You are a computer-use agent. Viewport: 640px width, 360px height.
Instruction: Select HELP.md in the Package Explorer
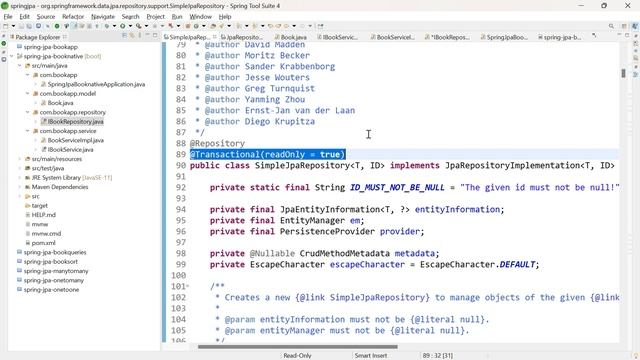[43, 215]
